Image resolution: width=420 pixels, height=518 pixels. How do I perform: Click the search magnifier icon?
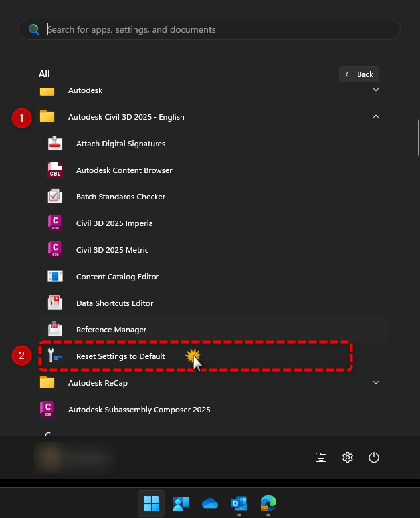[34, 29]
